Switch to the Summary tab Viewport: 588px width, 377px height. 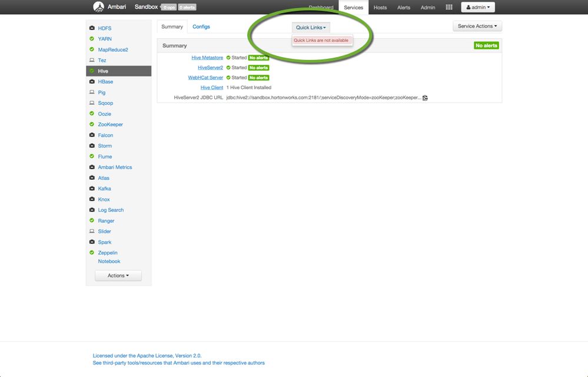172,27
